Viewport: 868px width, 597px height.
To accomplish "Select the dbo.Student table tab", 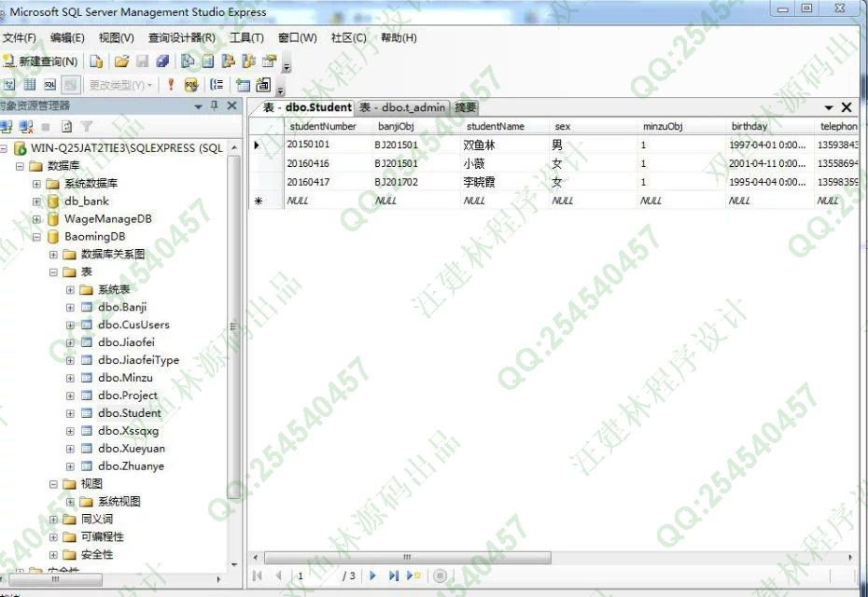I will [307, 107].
